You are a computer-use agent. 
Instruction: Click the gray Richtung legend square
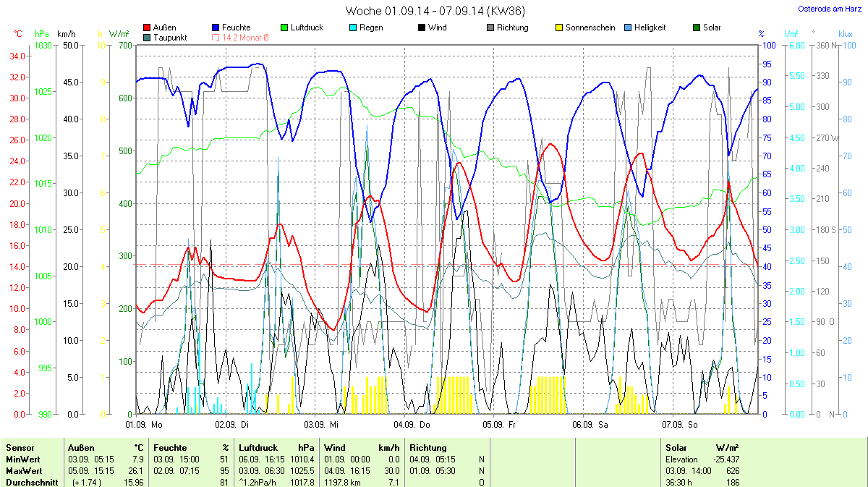click(x=490, y=28)
